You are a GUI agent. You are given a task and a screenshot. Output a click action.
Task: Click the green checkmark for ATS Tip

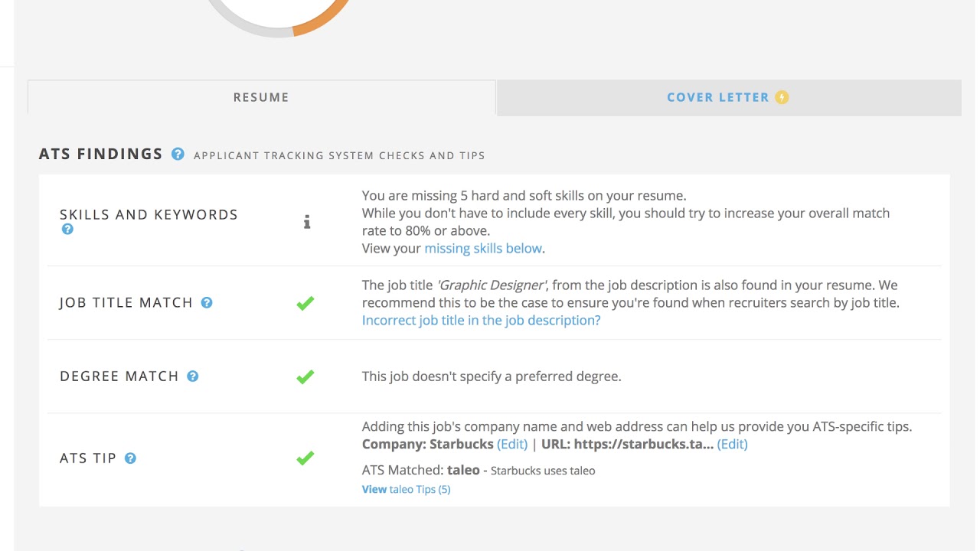(x=305, y=458)
